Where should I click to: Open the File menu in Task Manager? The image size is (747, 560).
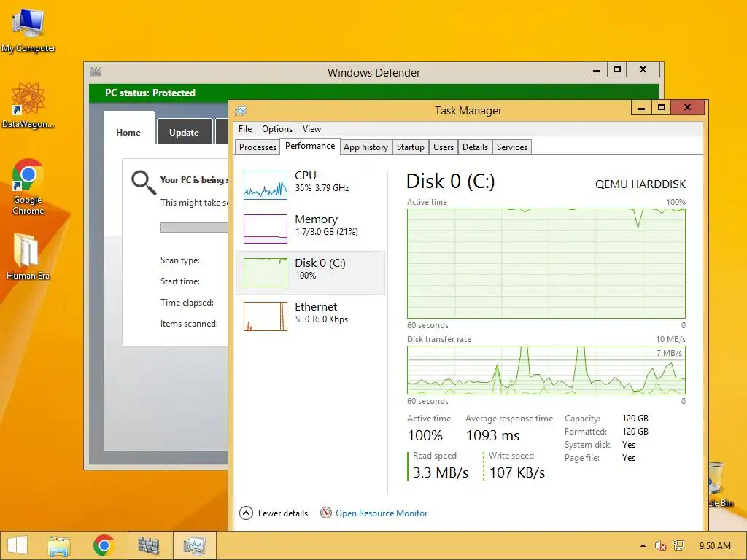coord(245,129)
